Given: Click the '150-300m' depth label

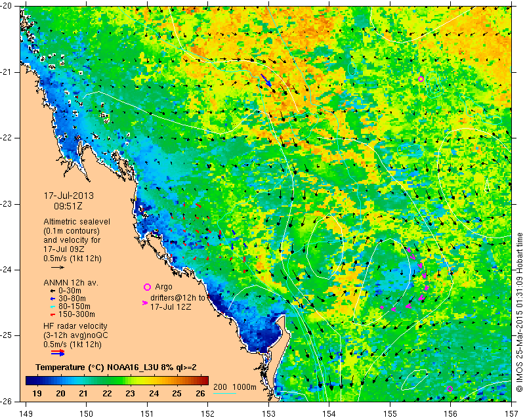Looking at the screenshot, I should pyautogui.click(x=77, y=314).
